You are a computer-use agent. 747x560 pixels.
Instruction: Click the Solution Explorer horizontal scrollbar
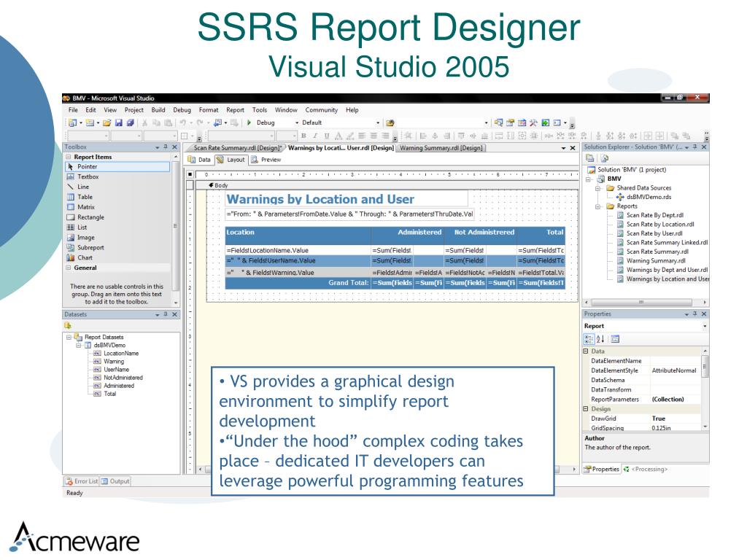coord(642,303)
